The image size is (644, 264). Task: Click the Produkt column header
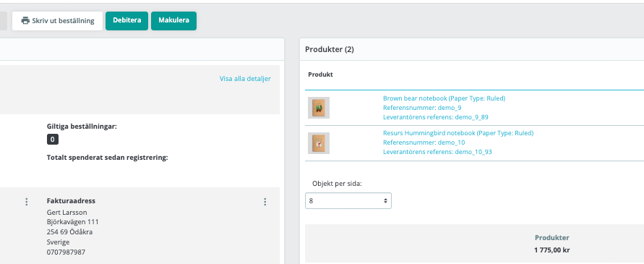click(x=320, y=74)
